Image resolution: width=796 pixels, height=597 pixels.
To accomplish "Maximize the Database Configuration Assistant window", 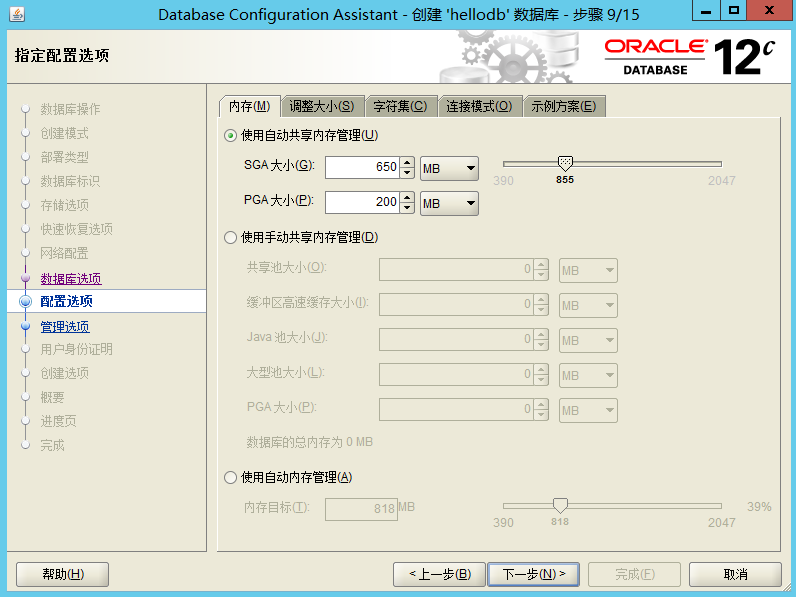I will 734,10.
